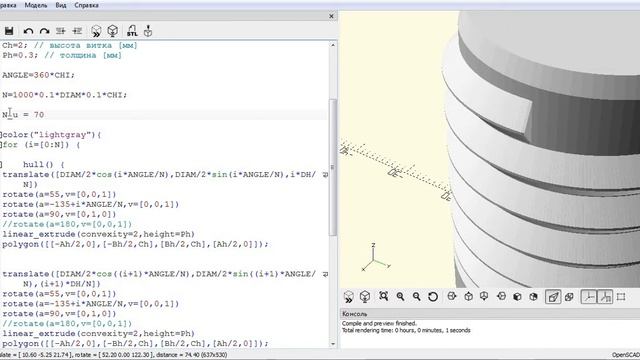Open the Справка menu
The height and width of the screenshot is (360, 640).
86,5
